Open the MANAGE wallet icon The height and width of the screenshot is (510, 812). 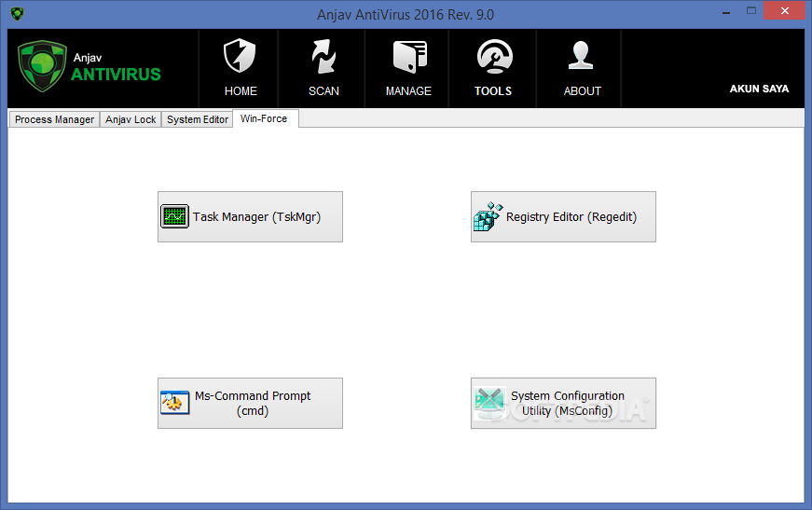[x=409, y=56]
